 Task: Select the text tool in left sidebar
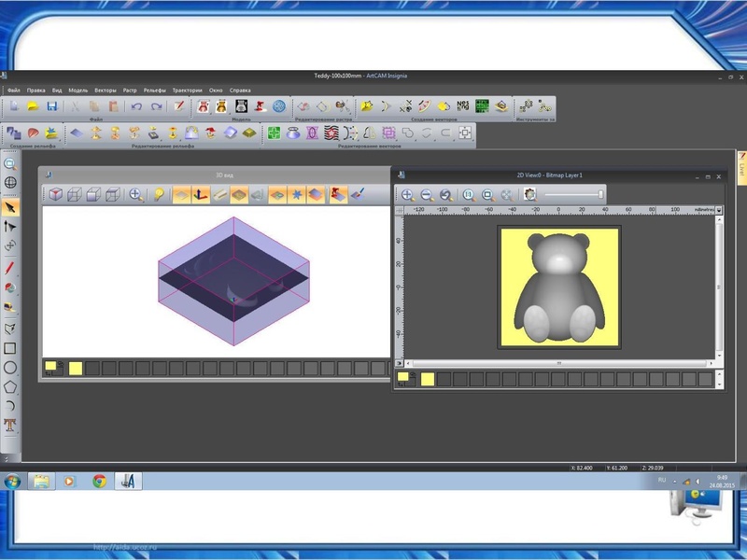(x=10, y=425)
